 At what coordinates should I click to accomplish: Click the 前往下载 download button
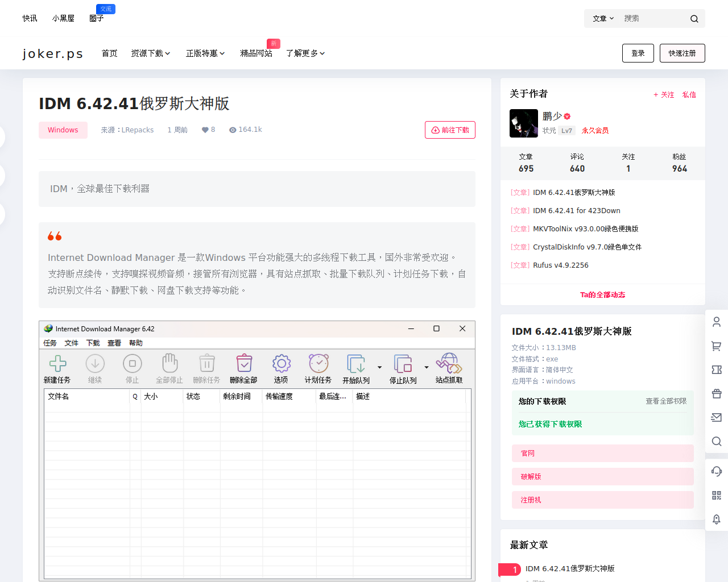450,130
